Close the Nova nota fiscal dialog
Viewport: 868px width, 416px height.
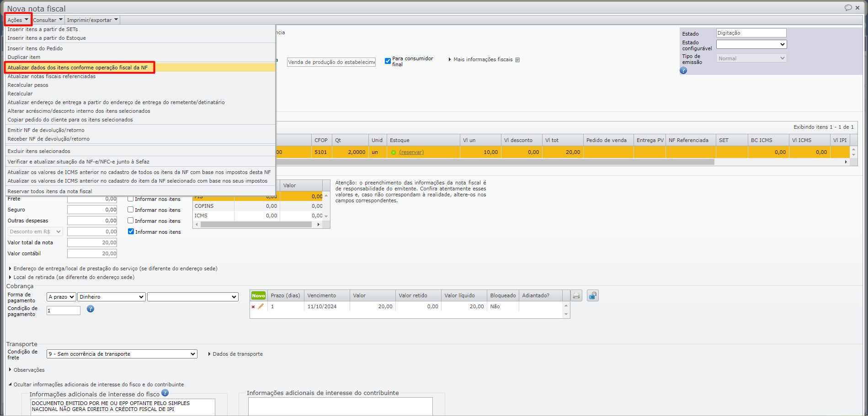(857, 8)
